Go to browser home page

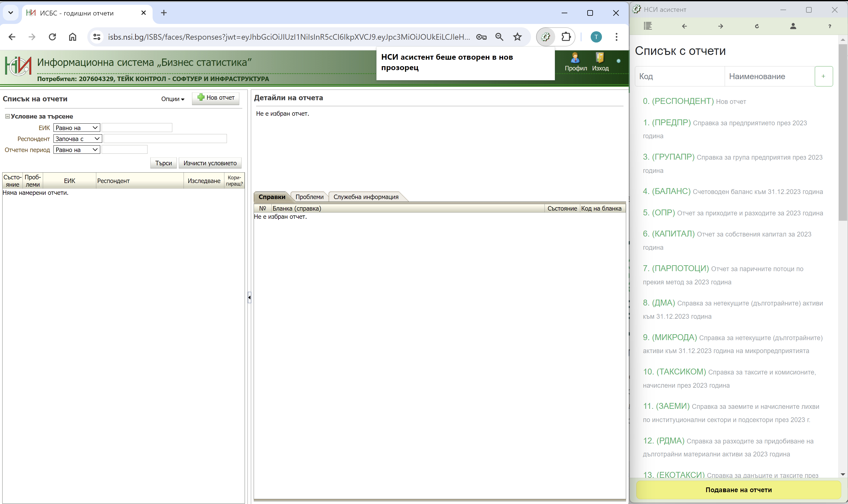[73, 37]
